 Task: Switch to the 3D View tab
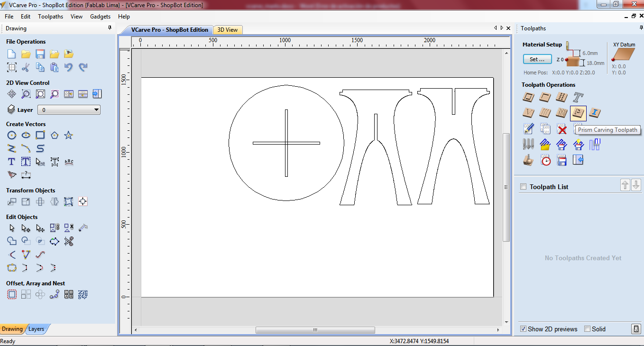pos(228,30)
